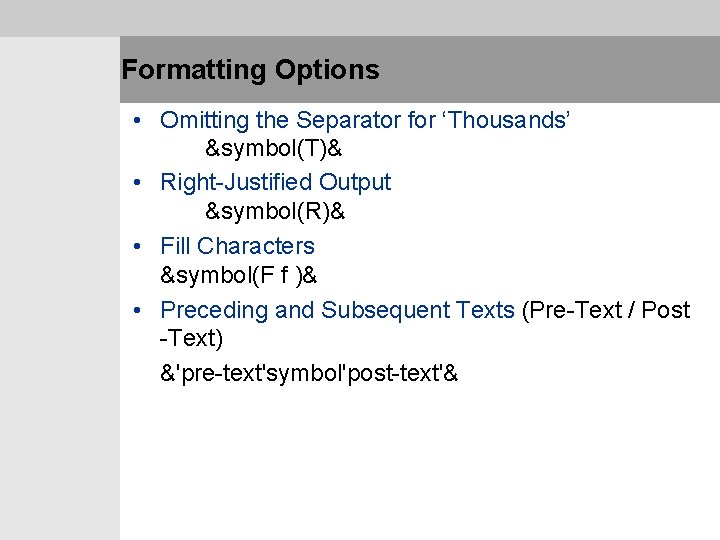Screen dimensions: 720x540
Task: Click the "(Pre-Text / Post" parenthetical text
Action: tap(606, 310)
